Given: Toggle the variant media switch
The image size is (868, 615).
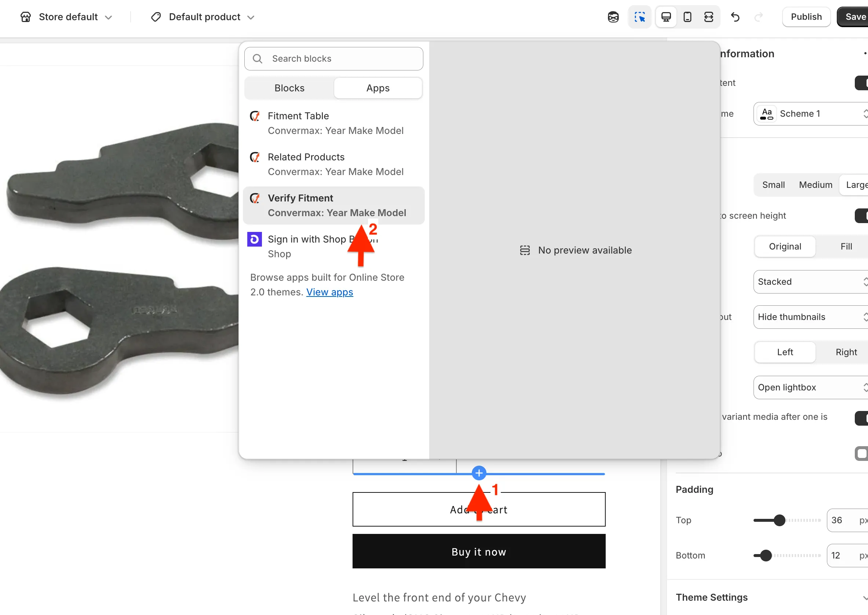Looking at the screenshot, I should tap(861, 418).
